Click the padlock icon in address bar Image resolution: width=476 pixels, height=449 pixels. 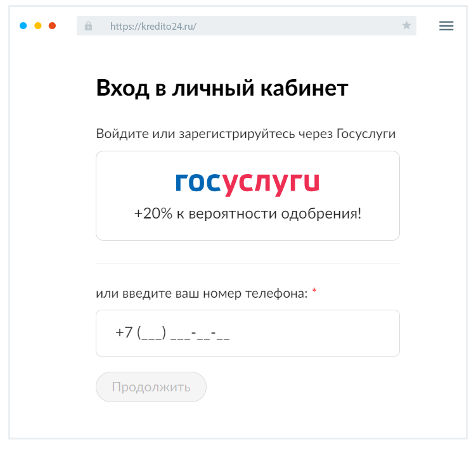click(x=88, y=26)
